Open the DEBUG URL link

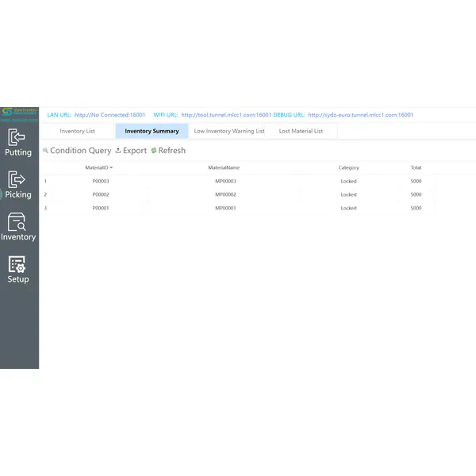pyautogui.click(x=361, y=115)
